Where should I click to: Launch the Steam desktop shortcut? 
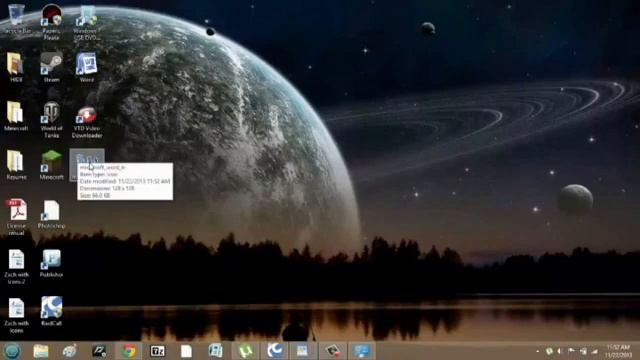click(51, 67)
